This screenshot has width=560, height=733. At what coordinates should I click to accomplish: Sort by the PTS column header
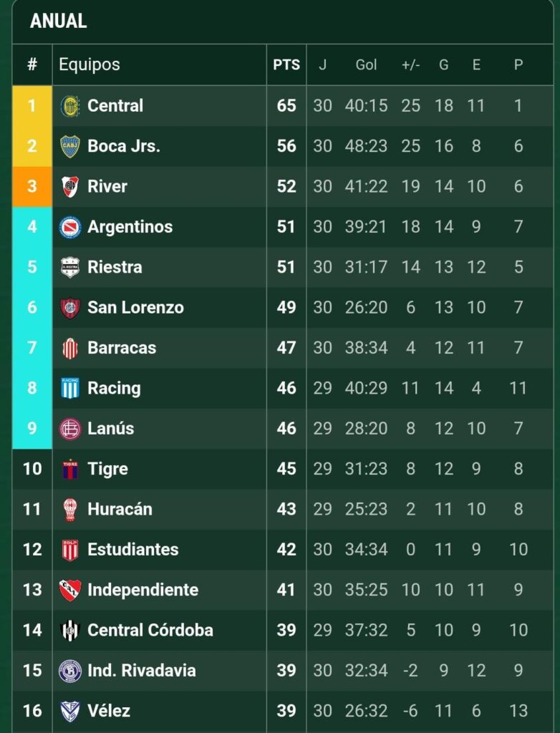286,65
